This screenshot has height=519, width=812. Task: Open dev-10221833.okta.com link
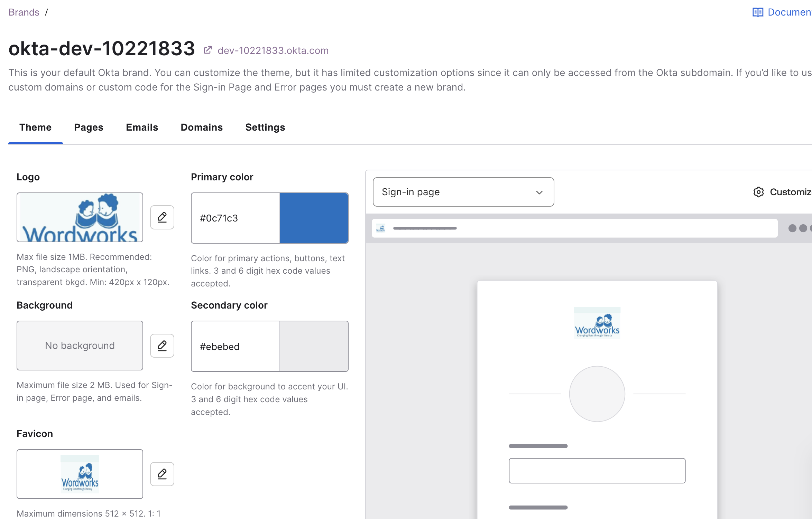click(x=273, y=50)
